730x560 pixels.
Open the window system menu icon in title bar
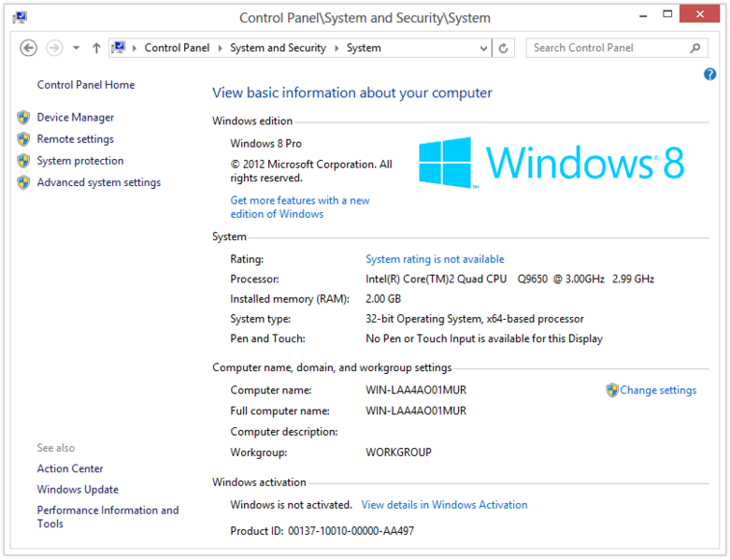(19, 17)
